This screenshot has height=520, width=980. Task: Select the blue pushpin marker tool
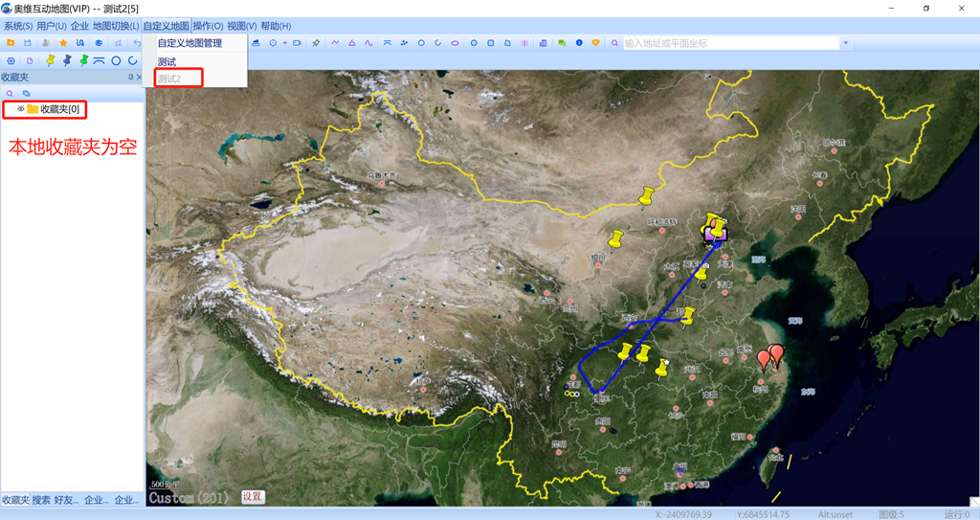click(x=67, y=60)
